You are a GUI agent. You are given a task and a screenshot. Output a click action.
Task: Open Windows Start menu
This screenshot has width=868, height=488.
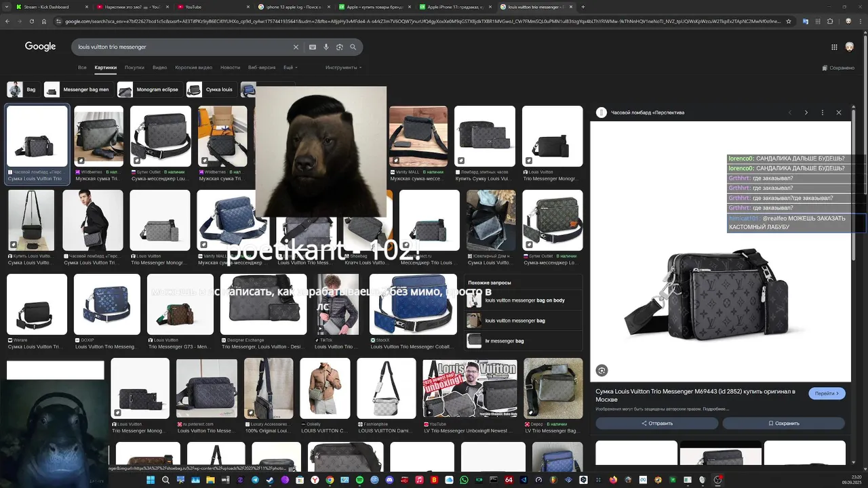(151, 480)
